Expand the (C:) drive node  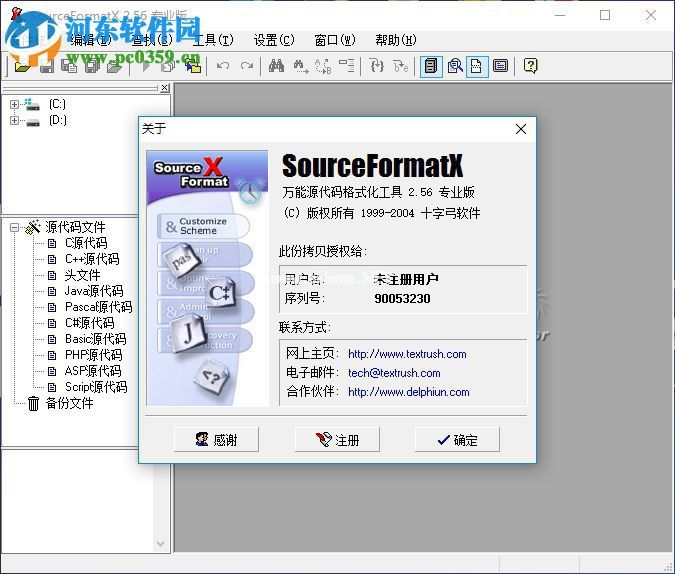point(14,104)
